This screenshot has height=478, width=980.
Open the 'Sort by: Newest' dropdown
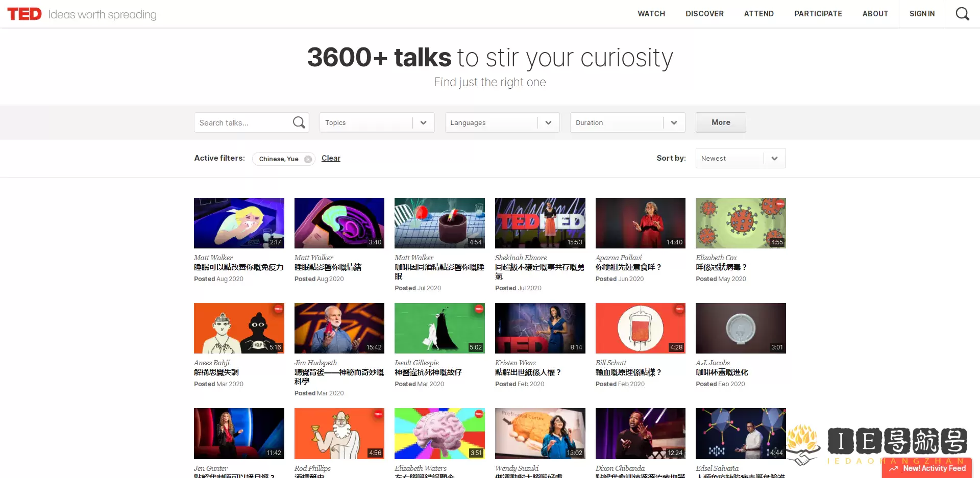740,158
